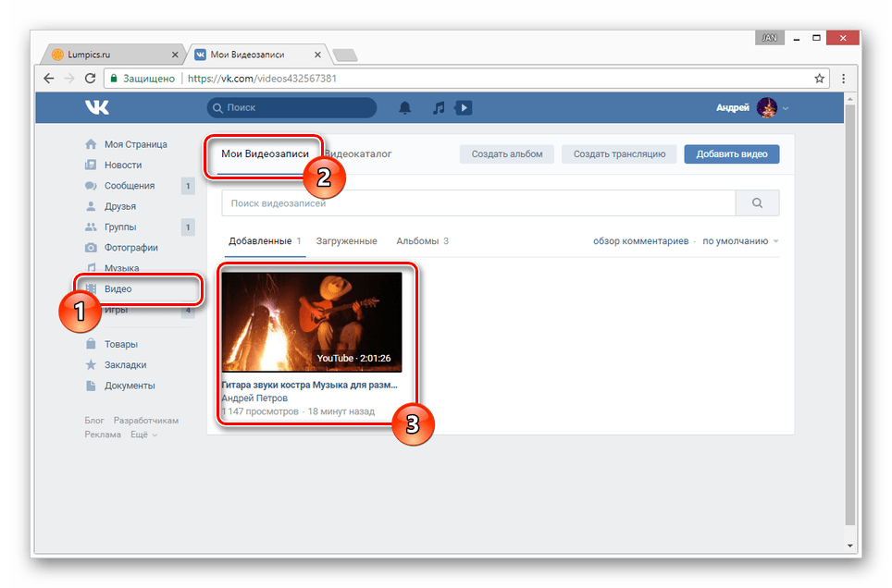
Task: Reload the page with refresh icon
Action: 90,79
